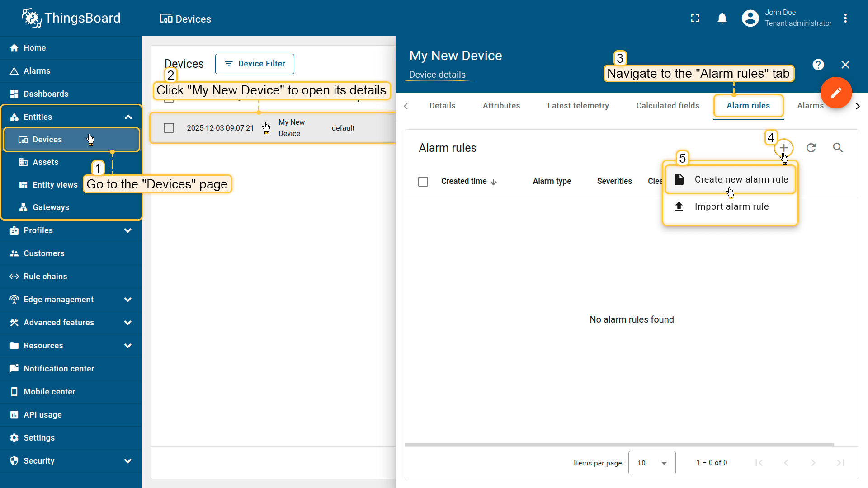
Task: Toggle fullscreen mode icon
Action: (695, 19)
